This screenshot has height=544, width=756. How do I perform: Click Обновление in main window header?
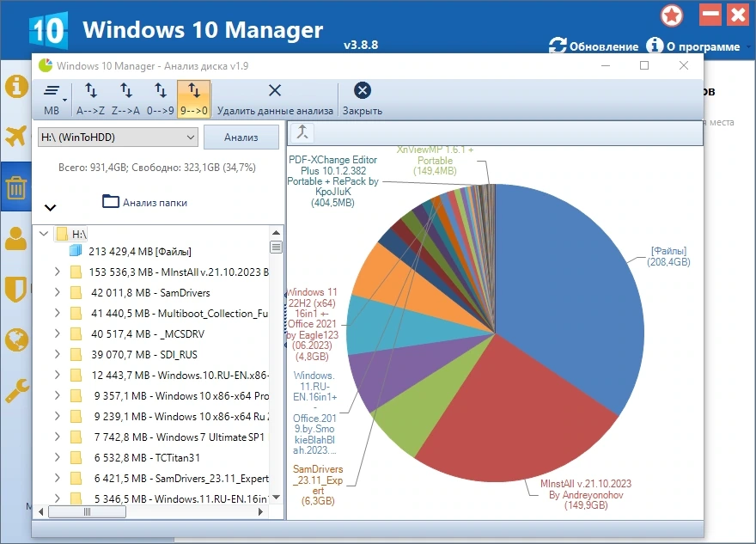click(594, 46)
